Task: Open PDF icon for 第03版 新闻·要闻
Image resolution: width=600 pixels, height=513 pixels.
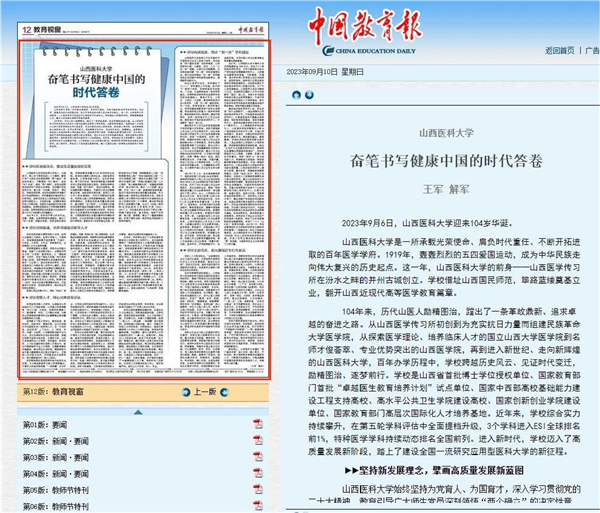Action: coord(258,457)
